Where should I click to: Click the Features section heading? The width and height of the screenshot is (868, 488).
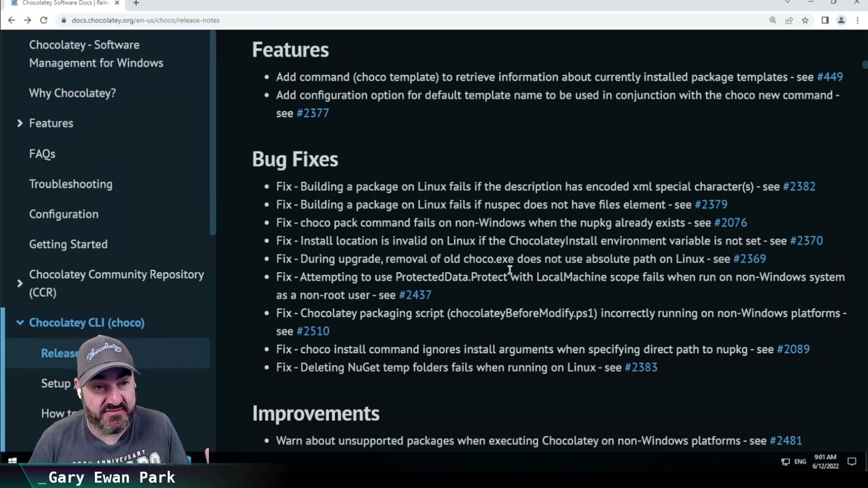point(290,50)
